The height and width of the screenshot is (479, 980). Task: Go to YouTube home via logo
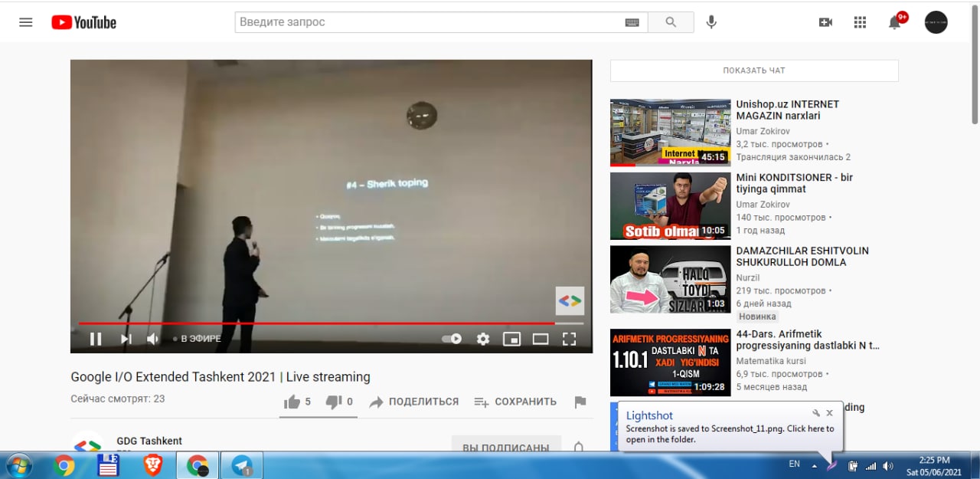[83, 22]
